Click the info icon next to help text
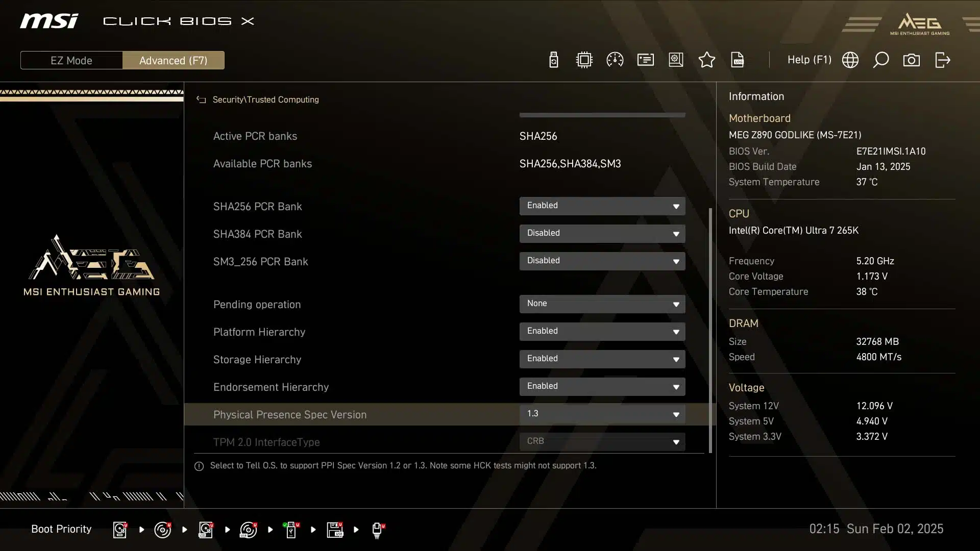The width and height of the screenshot is (980, 551). pos(199,466)
